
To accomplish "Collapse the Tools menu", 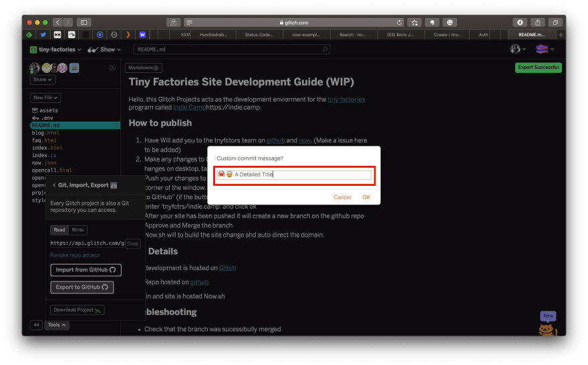I will (x=57, y=325).
